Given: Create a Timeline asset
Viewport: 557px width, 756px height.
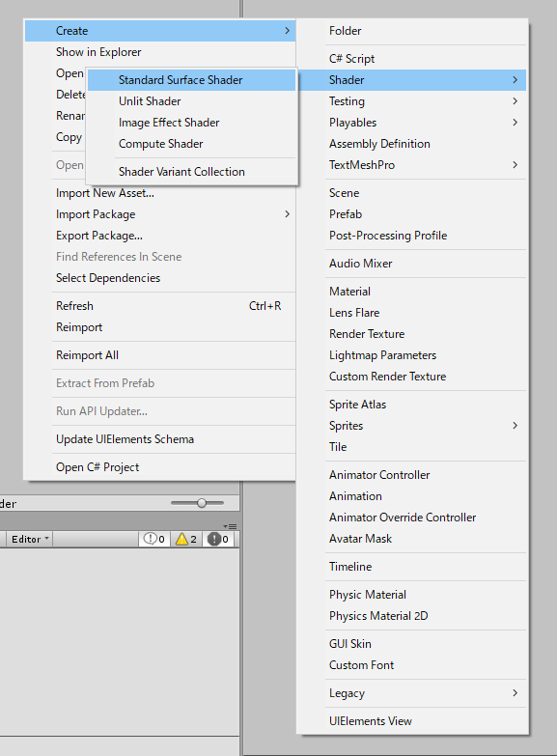Looking at the screenshot, I should point(412,566).
